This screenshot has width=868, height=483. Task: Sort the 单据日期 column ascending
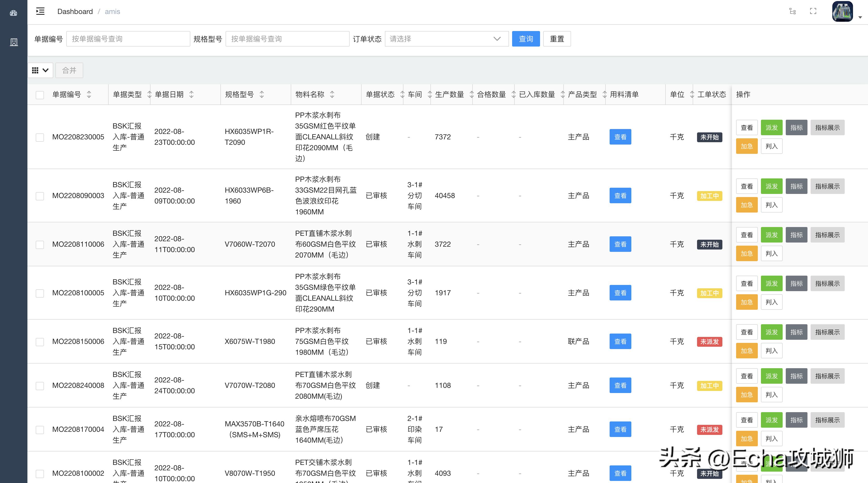191,93
